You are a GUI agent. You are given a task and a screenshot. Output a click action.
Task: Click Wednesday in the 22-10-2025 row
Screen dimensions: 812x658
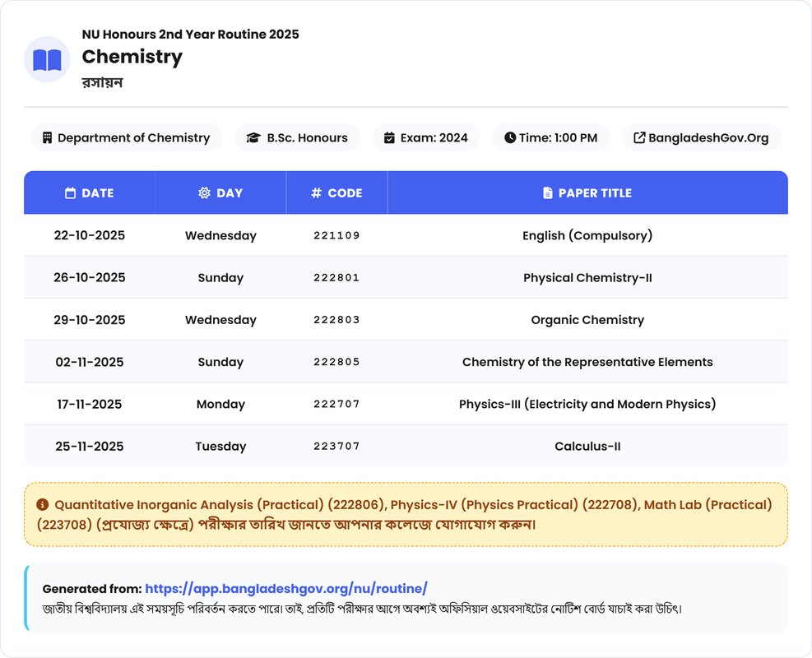(220, 235)
